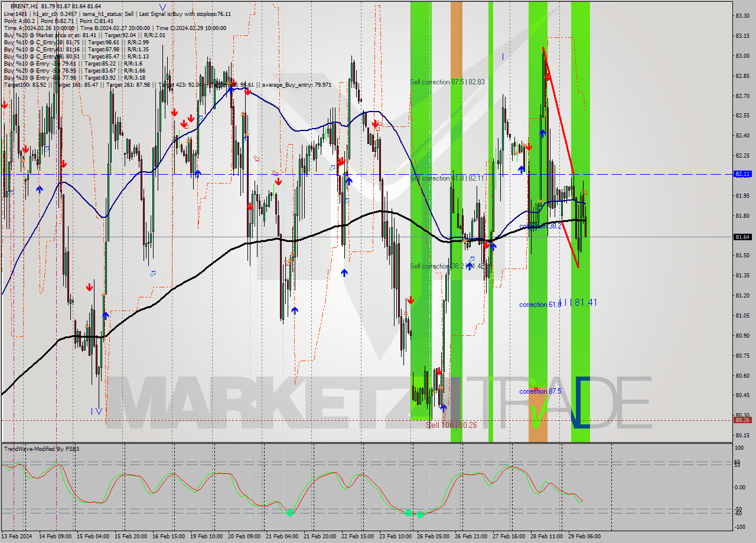Click the 'Entry -50: 78.95' buy line
Viewport: 756px width, 543px height.
74,70
